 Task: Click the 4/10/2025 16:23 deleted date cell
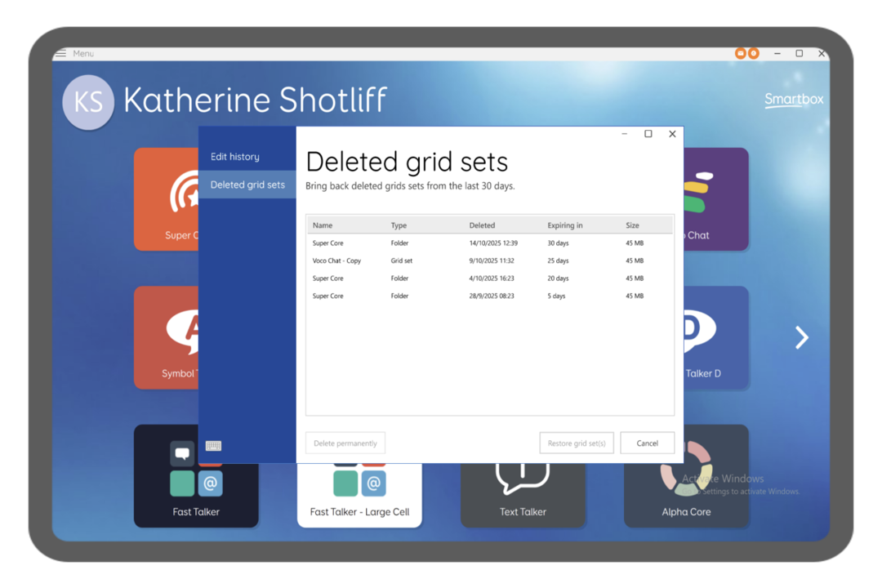pos(491,278)
